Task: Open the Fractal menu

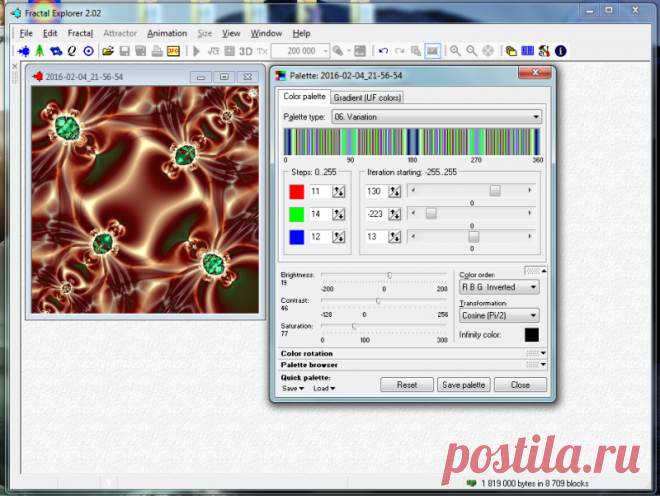Action: pyautogui.click(x=81, y=33)
